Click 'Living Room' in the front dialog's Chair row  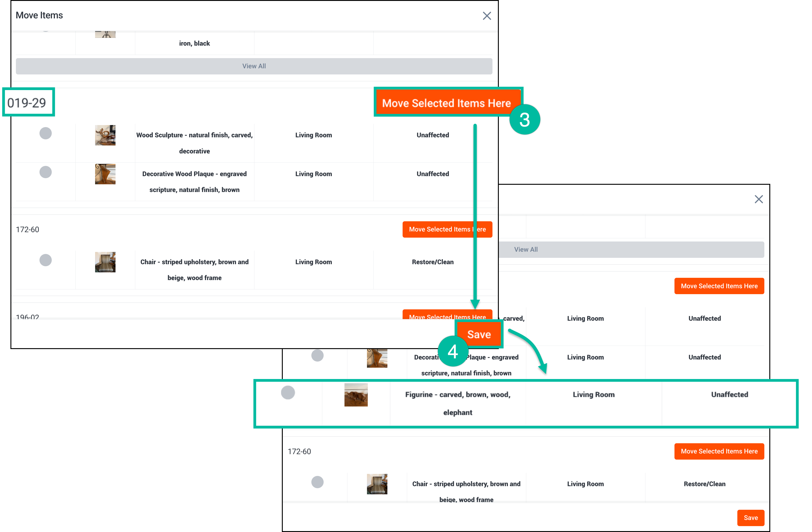click(314, 262)
